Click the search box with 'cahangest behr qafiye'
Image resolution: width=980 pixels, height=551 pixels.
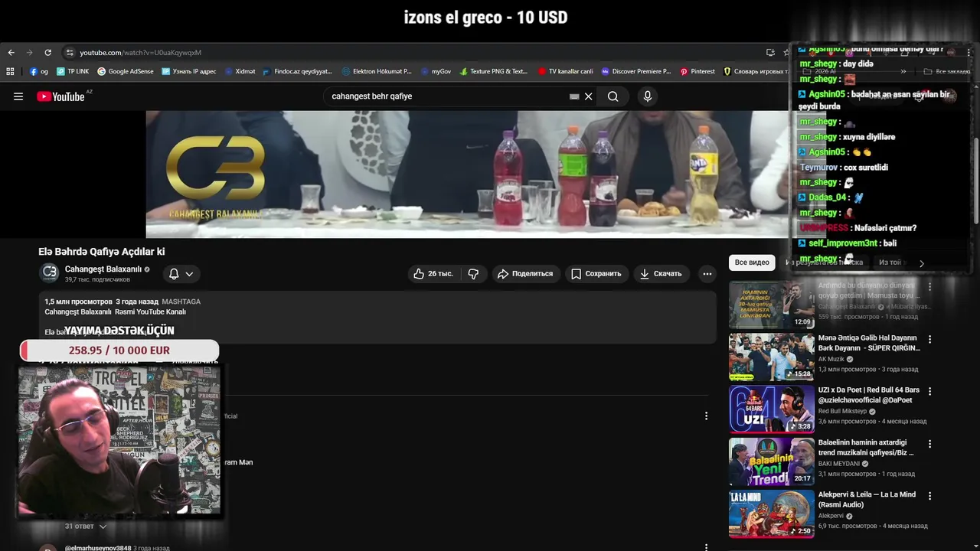448,96
